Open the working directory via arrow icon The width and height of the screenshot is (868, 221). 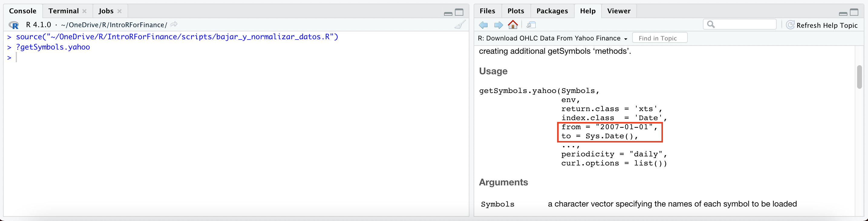tap(174, 24)
